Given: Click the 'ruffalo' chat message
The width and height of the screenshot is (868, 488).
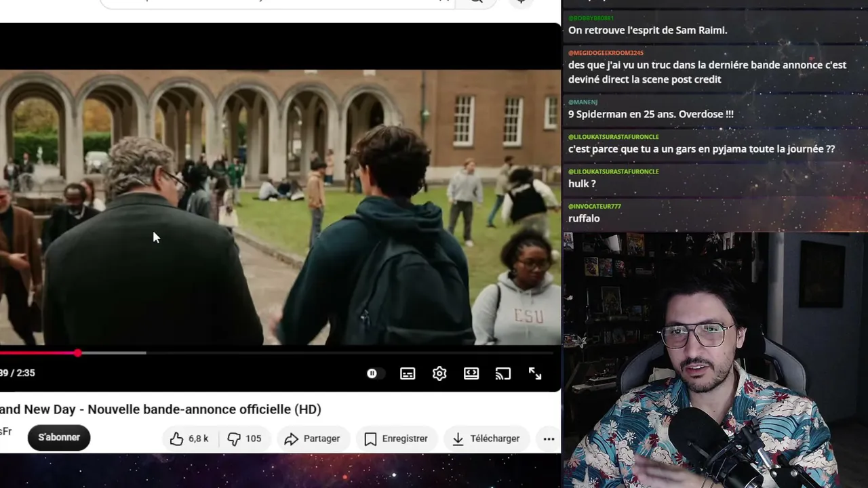Looking at the screenshot, I should tap(584, 218).
